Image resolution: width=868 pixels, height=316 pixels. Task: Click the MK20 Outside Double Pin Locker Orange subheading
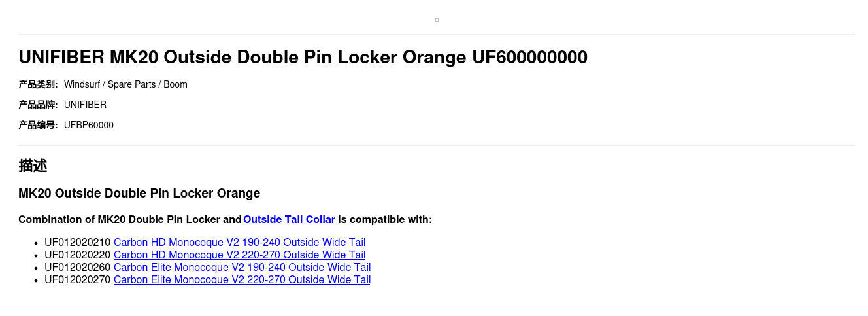[139, 194]
